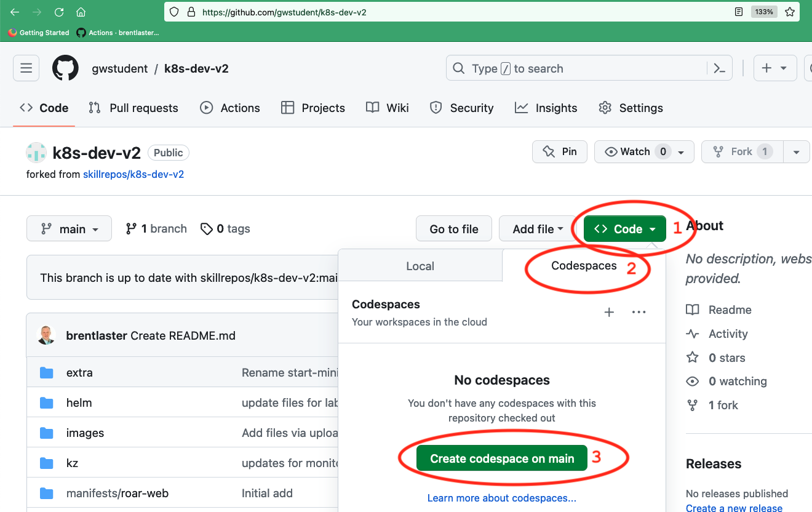Image resolution: width=812 pixels, height=512 pixels.
Task: Open Add file dropdown
Action: 538,229
